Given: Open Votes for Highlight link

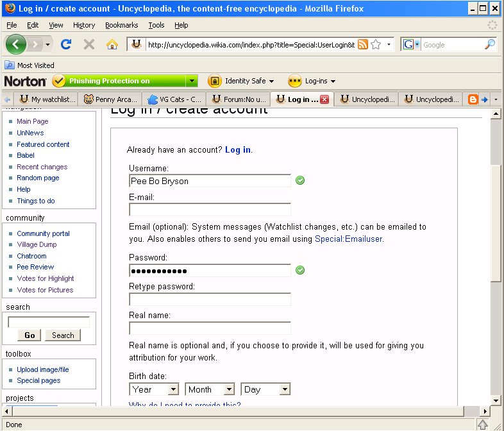Looking at the screenshot, I should tap(46, 278).
